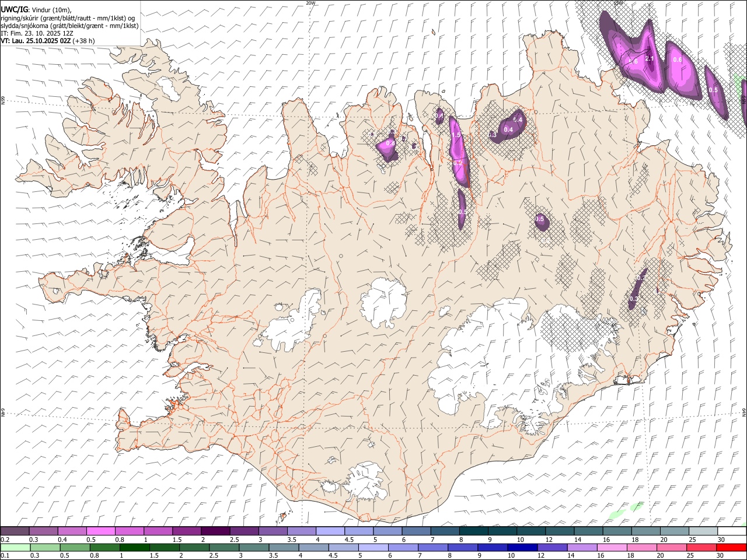Click the 'UWC/IG: Vindur (10m)' title text
The image size is (747, 560).
point(36,9)
